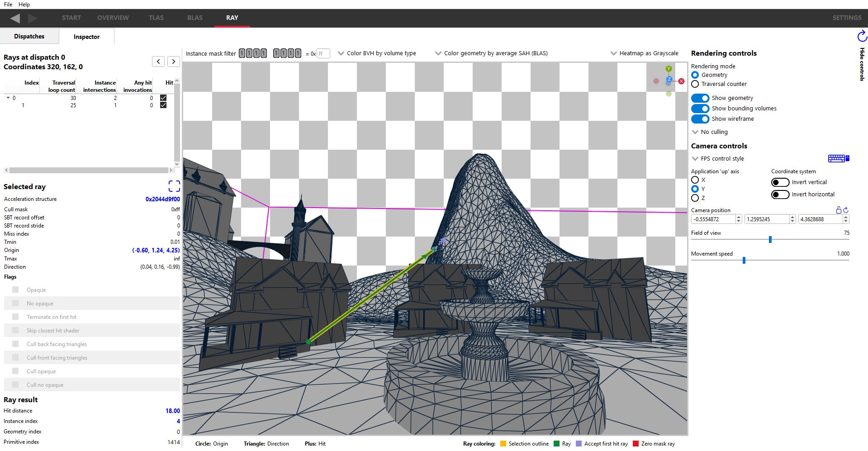The height and width of the screenshot is (451, 868).
Task: Focus on selected ray icon
Action: tap(174, 186)
